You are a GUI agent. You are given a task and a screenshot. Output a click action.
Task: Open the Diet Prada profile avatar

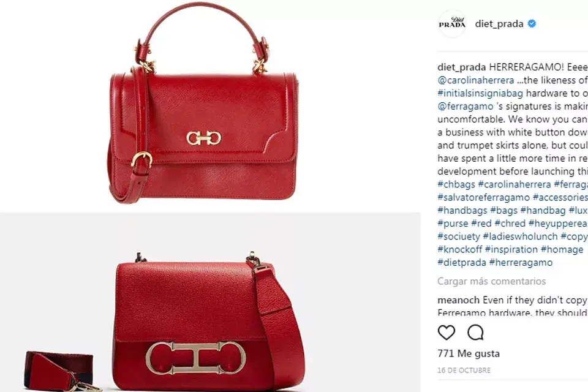(x=452, y=24)
